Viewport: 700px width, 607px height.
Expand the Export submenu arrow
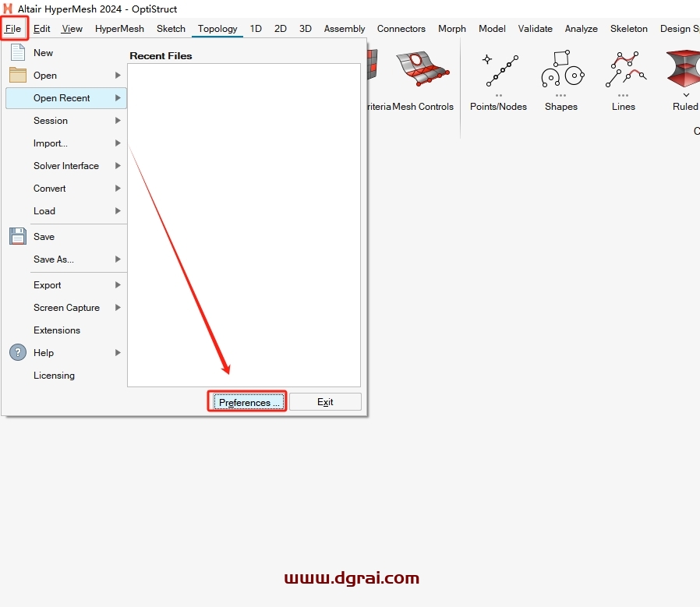(118, 285)
